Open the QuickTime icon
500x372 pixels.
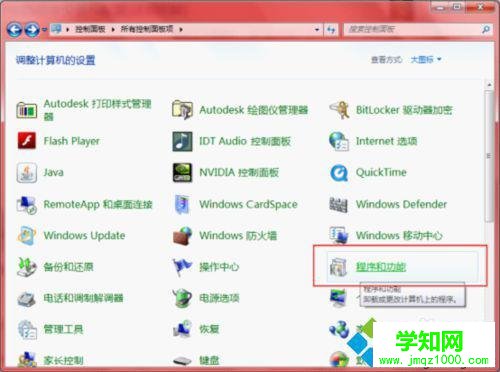pos(339,173)
